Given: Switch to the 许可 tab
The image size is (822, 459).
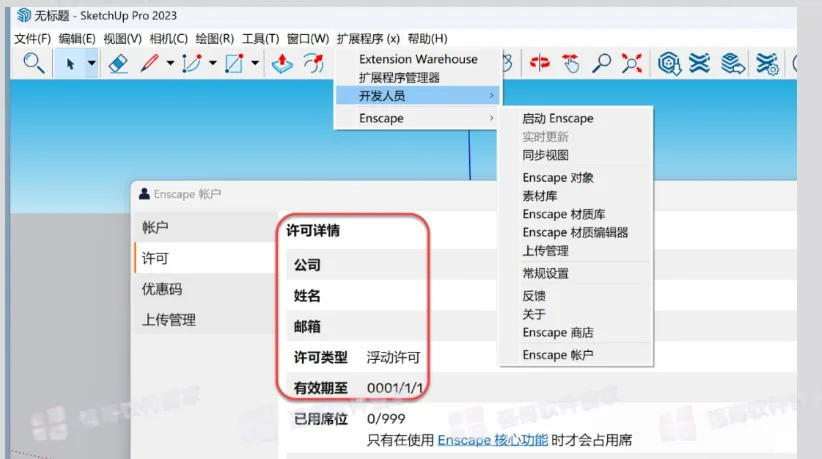Looking at the screenshot, I should [x=206, y=258].
